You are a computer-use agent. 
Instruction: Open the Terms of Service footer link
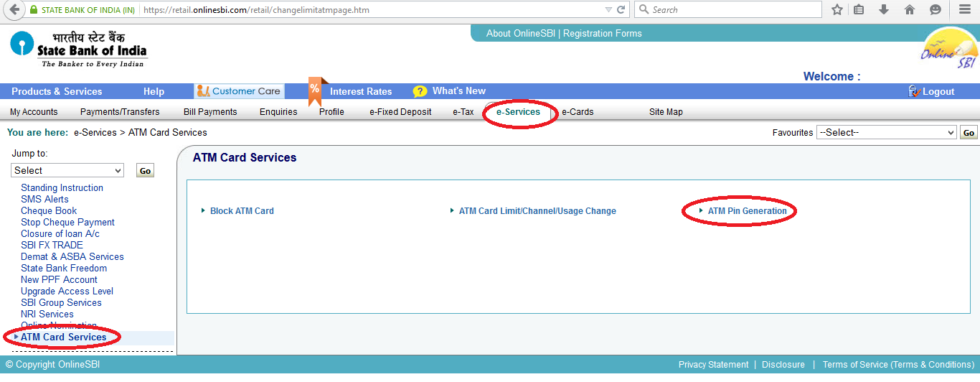pos(898,365)
